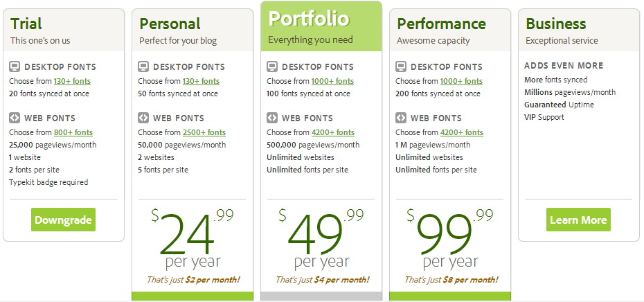Select the Portfolio plan header

coord(321,26)
